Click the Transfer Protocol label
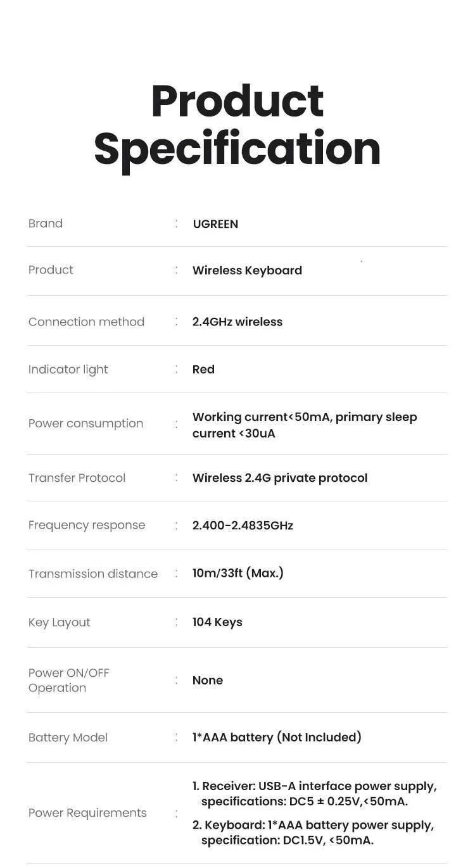 click(77, 478)
